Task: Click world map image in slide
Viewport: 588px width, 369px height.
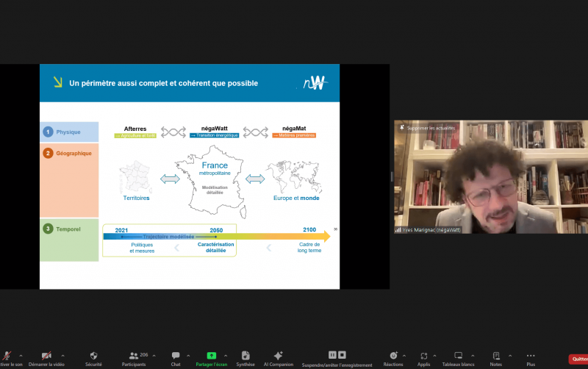Action: (x=294, y=176)
